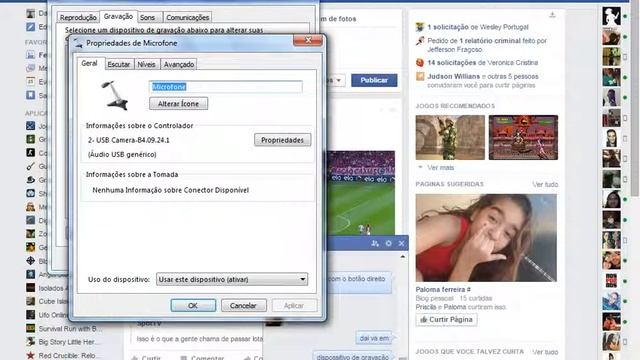Expand the Uso do dispositivo dropdown

coord(232,280)
